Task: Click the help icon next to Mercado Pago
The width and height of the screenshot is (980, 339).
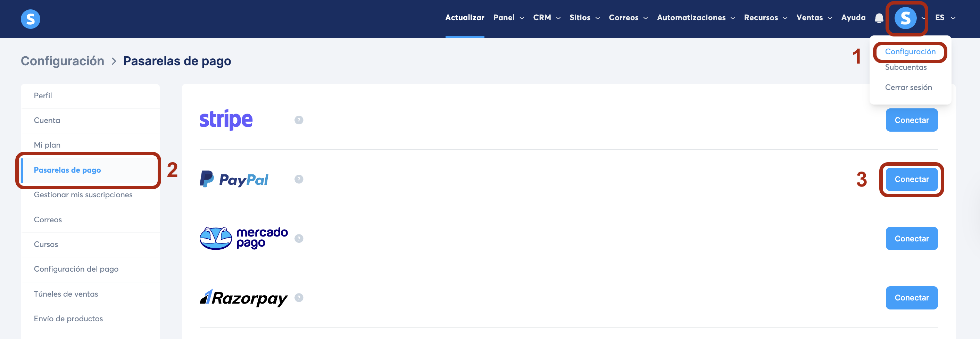Action: click(299, 239)
